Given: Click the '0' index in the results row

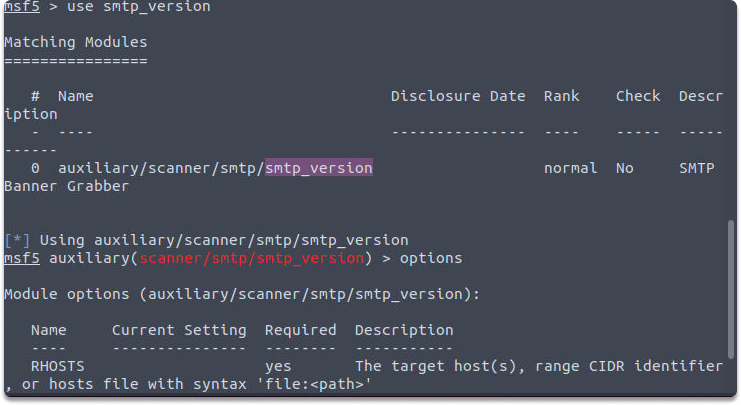Looking at the screenshot, I should (35, 168).
